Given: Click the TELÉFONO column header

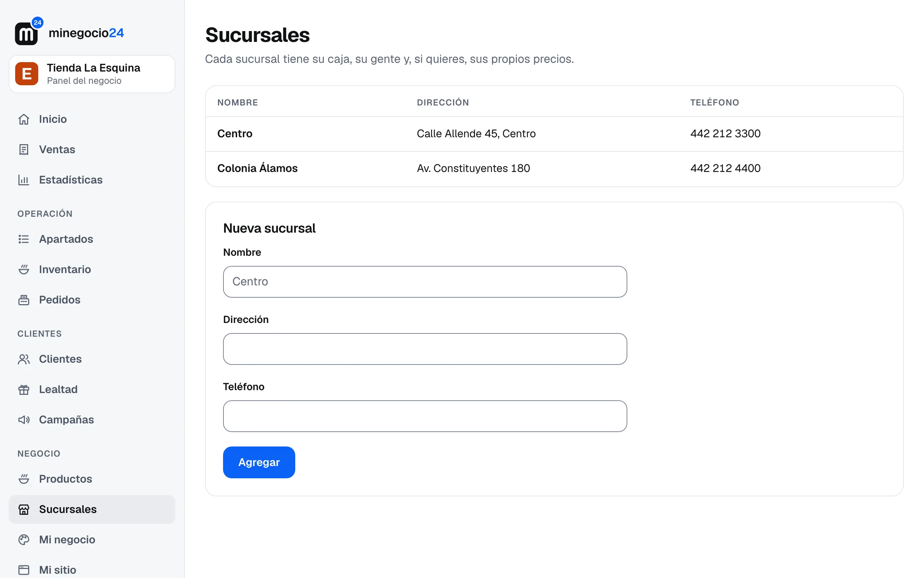Looking at the screenshot, I should pyautogui.click(x=714, y=102).
